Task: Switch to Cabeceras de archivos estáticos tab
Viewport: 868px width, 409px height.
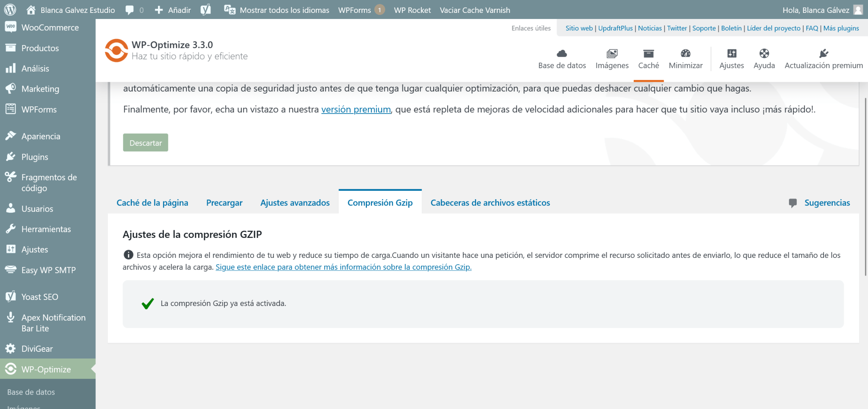Action: coord(490,203)
